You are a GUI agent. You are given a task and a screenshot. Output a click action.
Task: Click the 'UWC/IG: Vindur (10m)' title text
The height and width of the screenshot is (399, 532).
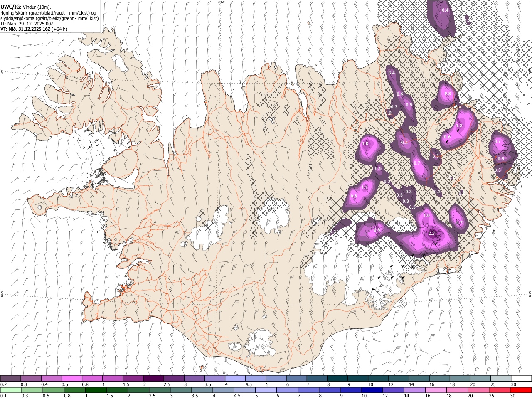click(26, 7)
